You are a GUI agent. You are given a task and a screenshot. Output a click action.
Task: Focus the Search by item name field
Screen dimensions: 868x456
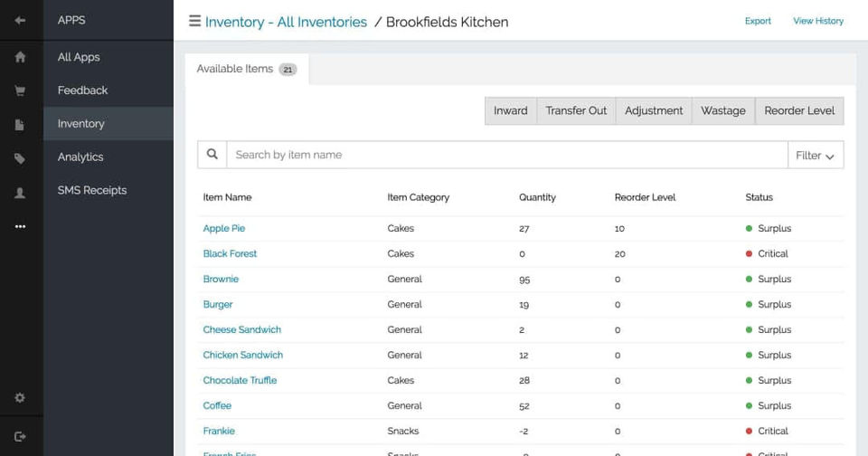point(506,156)
